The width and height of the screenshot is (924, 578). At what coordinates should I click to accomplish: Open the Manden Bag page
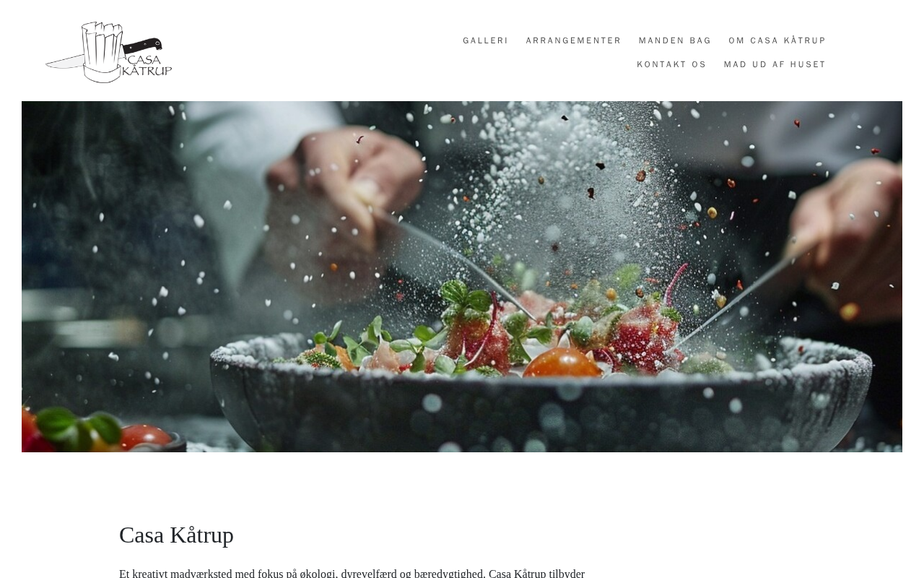point(675,40)
